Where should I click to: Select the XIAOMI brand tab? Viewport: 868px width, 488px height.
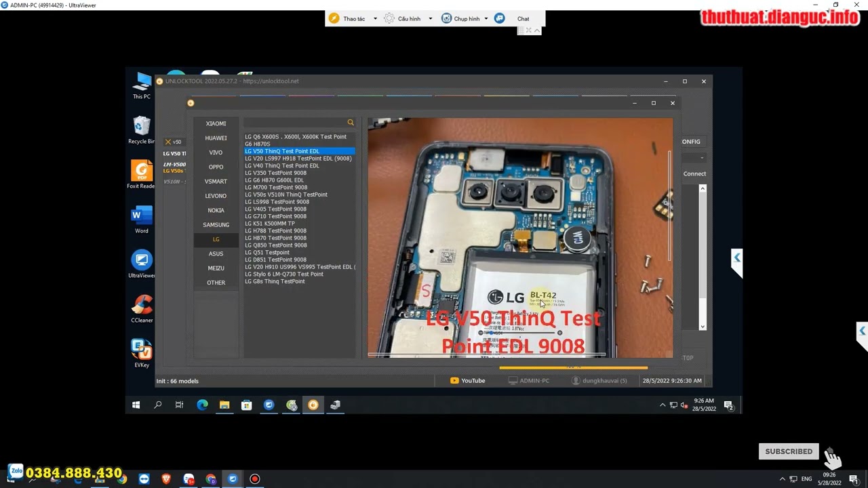216,123
